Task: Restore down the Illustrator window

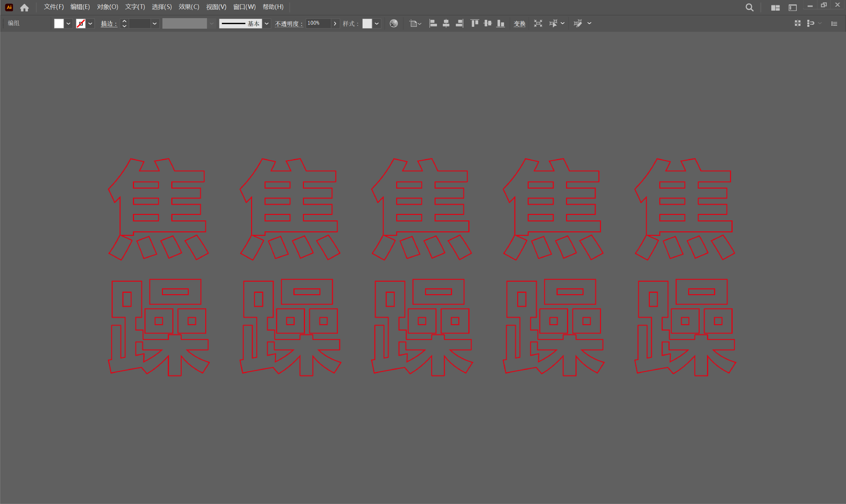Action: pyautogui.click(x=824, y=5)
